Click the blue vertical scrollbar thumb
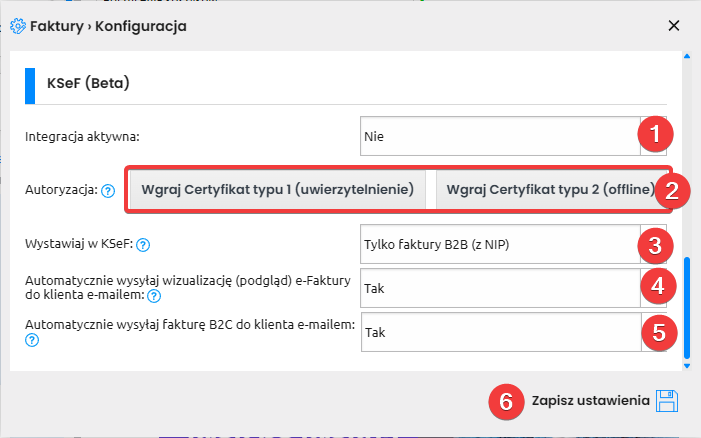 point(685,305)
